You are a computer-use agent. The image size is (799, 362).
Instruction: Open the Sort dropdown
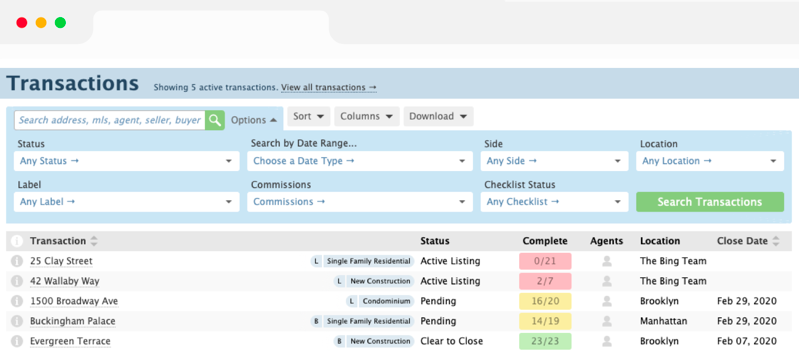click(x=309, y=116)
